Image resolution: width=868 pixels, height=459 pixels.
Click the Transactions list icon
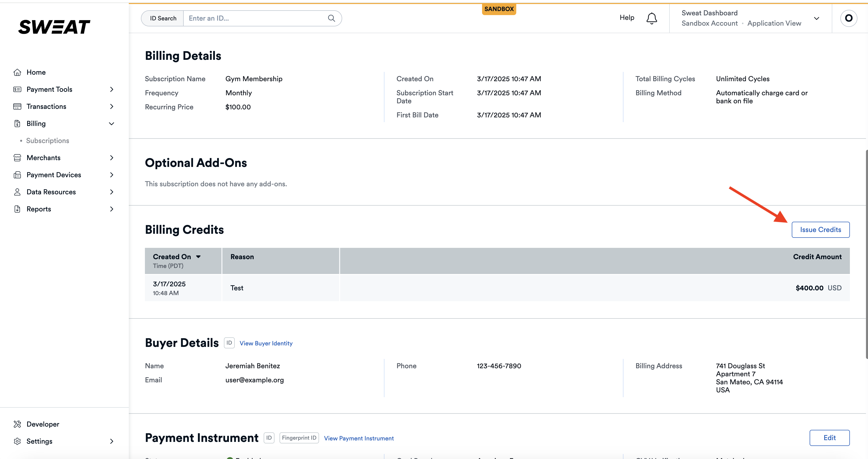click(x=17, y=106)
